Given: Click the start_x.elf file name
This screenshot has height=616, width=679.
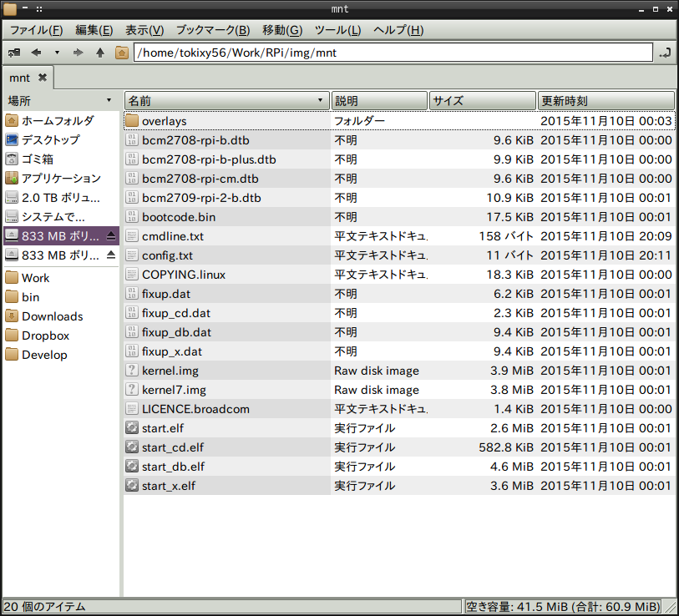Looking at the screenshot, I should click(x=169, y=486).
